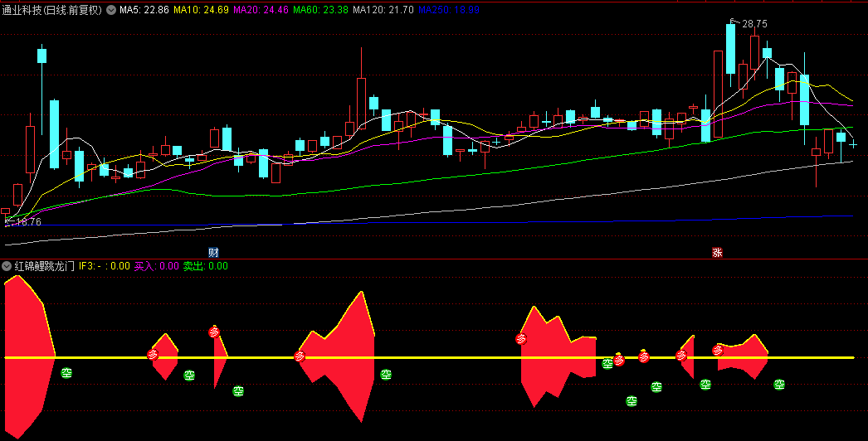Click the green 卖出: 0.00 readout
The height and width of the screenshot is (441, 868).
point(205,266)
